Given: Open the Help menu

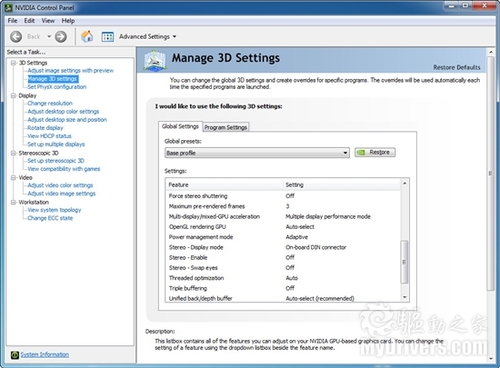Looking at the screenshot, I should 68,21.
